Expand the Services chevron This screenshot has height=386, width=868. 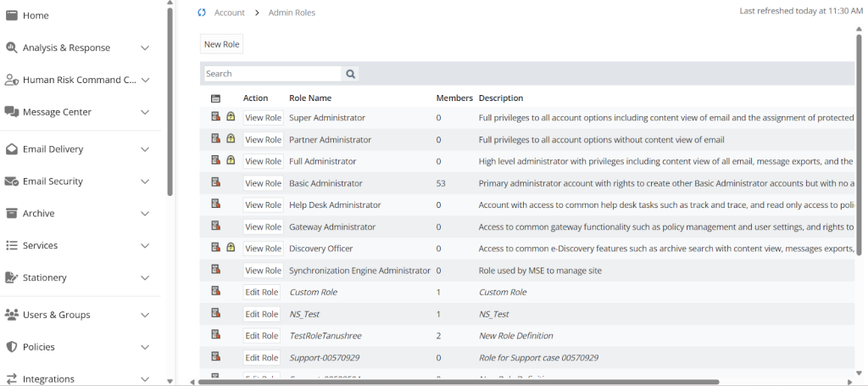pos(145,246)
